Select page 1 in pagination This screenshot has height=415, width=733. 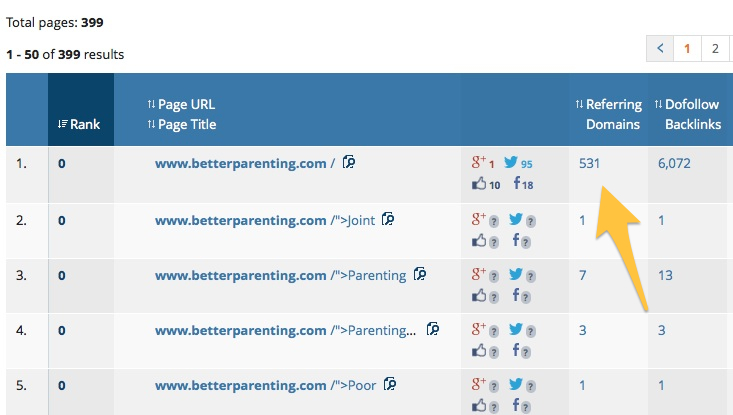point(688,47)
